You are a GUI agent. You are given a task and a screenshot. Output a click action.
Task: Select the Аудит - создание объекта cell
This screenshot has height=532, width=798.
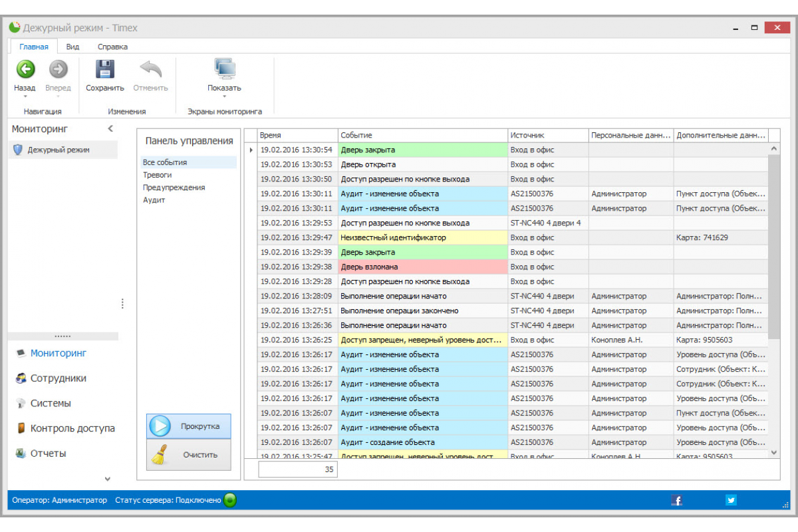click(423, 442)
